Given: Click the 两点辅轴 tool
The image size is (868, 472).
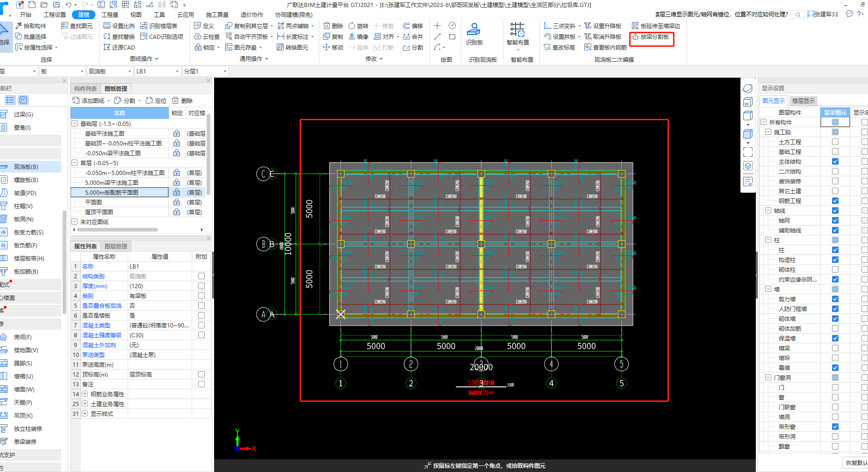Looking at the screenshot, I should pos(295,26).
